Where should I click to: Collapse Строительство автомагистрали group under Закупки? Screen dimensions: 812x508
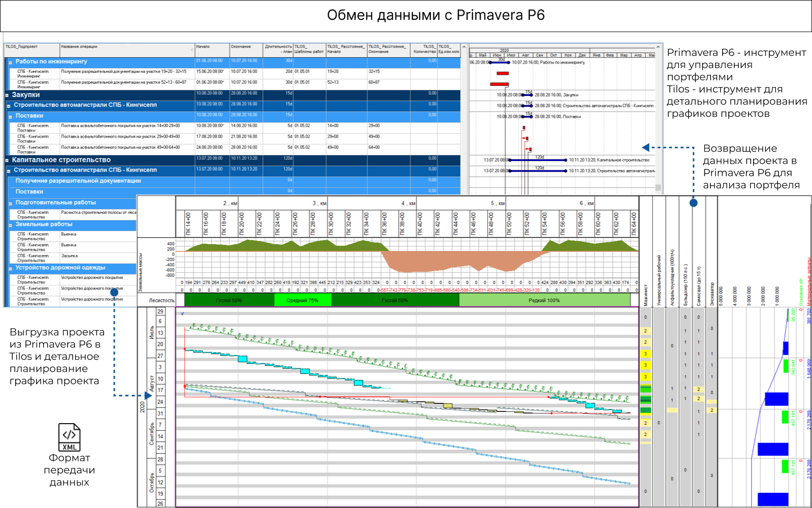[9, 106]
